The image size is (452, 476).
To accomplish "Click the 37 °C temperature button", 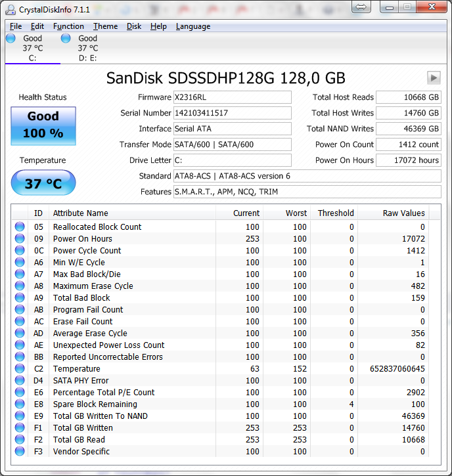I will pos(43,183).
